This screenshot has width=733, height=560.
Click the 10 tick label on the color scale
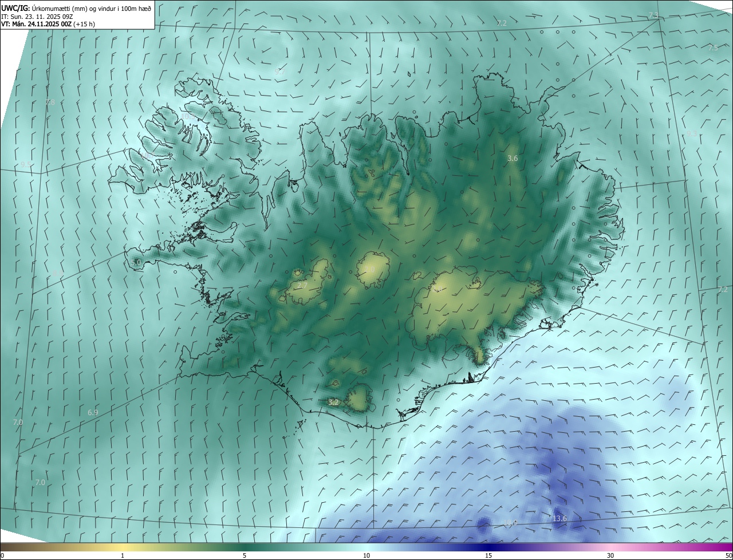click(366, 555)
